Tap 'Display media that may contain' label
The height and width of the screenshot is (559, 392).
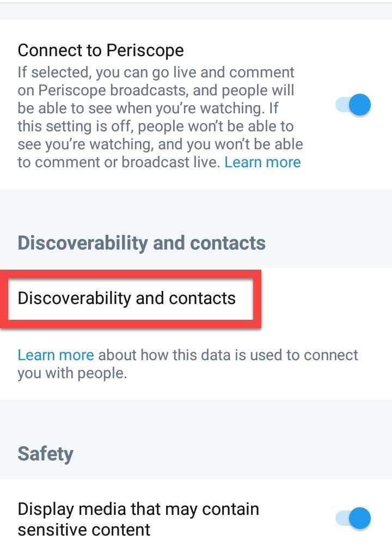tap(138, 509)
